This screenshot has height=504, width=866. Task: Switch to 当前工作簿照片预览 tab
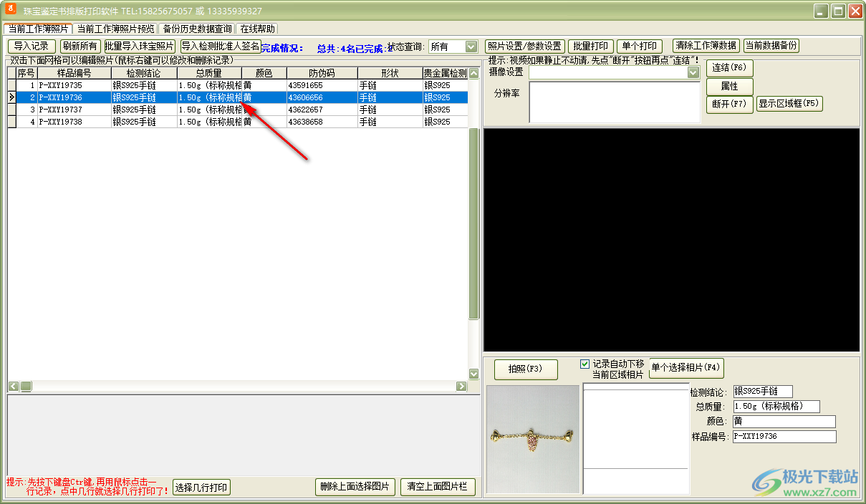[x=115, y=29]
